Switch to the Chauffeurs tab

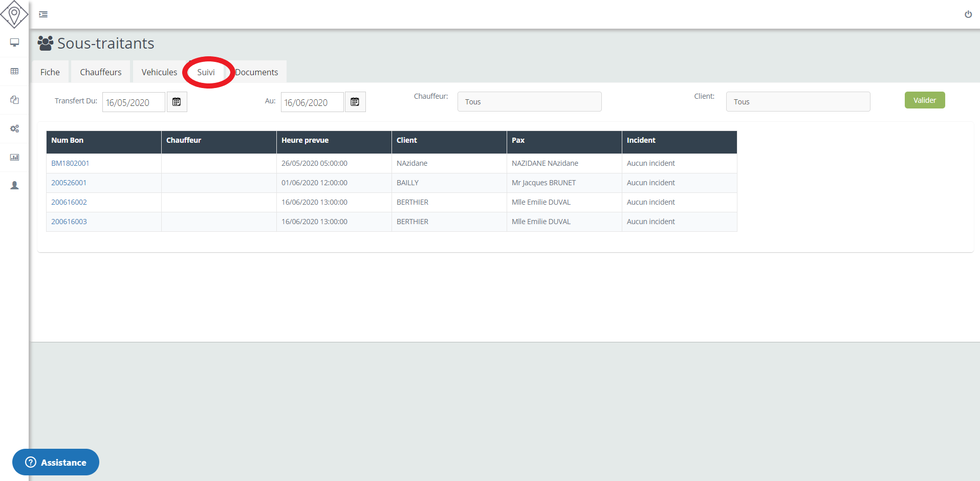pos(100,72)
